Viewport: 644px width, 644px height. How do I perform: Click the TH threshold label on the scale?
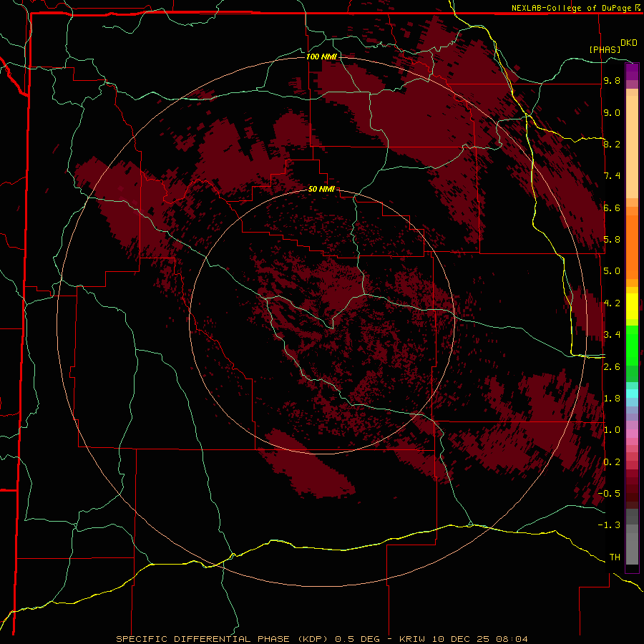click(615, 557)
